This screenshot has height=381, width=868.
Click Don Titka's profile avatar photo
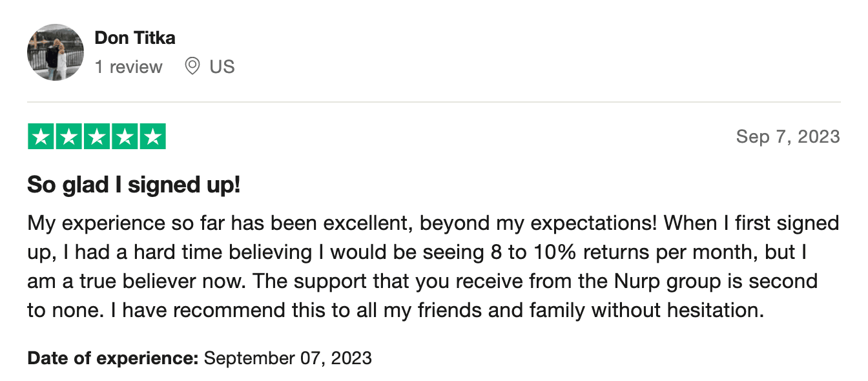click(x=56, y=52)
